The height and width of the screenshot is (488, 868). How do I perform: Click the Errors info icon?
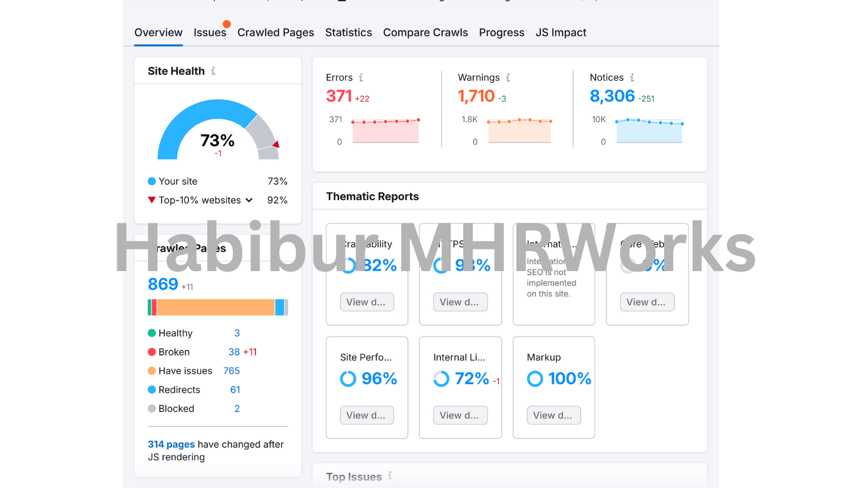click(361, 78)
